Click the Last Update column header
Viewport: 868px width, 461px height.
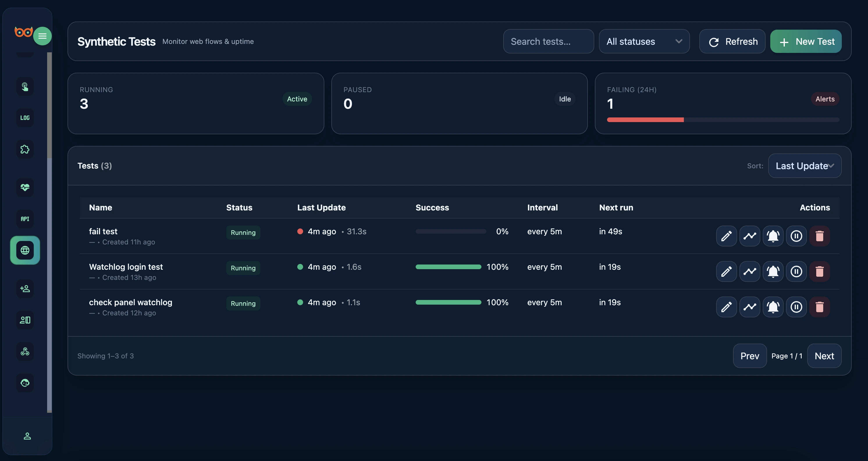pyautogui.click(x=321, y=208)
